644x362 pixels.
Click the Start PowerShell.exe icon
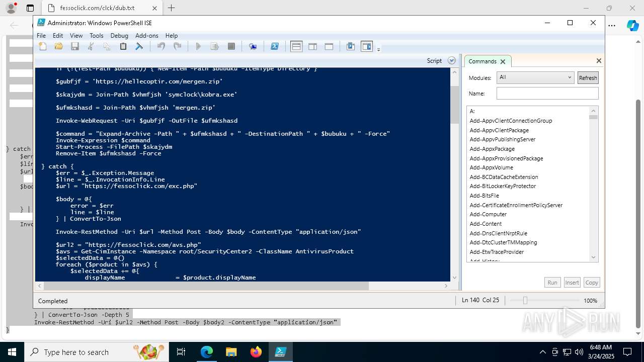[275, 47]
